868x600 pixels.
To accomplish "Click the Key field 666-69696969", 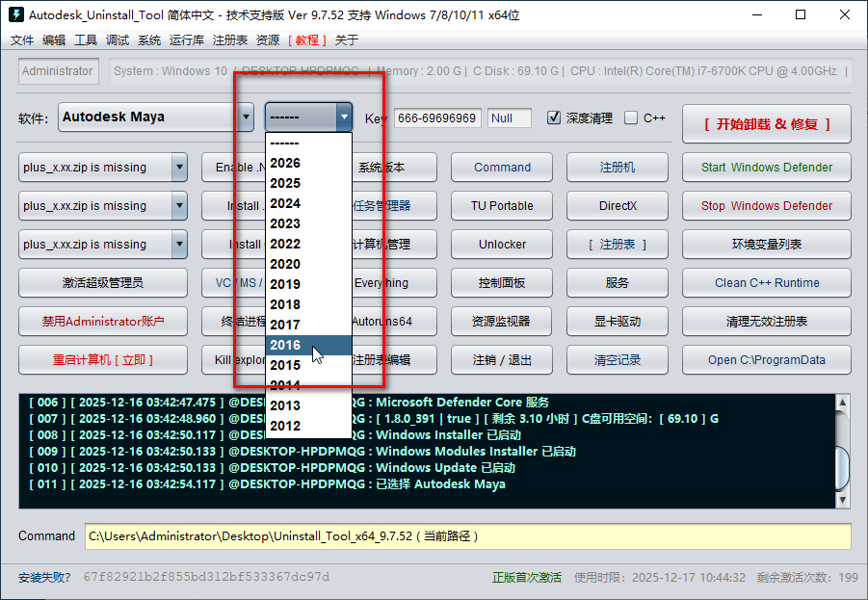I will [x=437, y=117].
